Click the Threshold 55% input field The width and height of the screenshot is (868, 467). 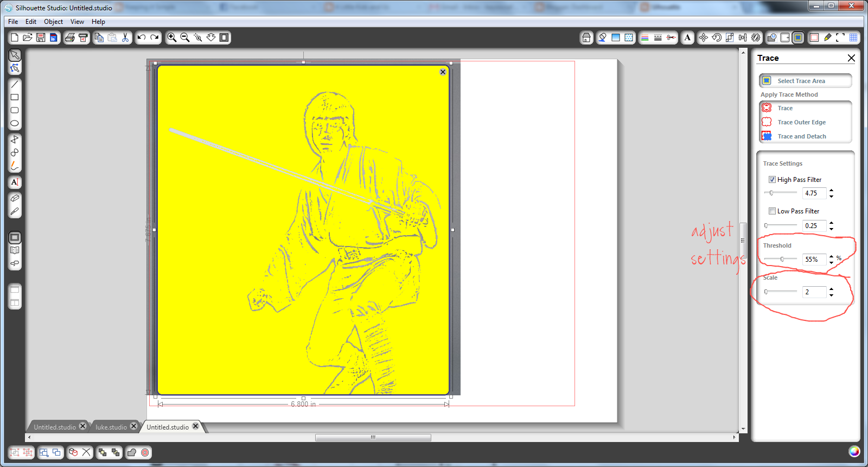(x=814, y=260)
